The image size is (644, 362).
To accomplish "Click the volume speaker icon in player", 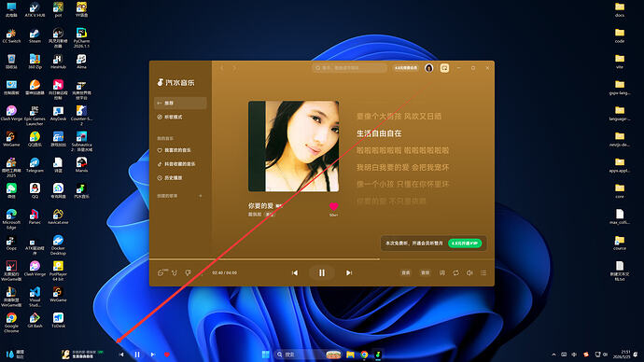I will tap(469, 272).
